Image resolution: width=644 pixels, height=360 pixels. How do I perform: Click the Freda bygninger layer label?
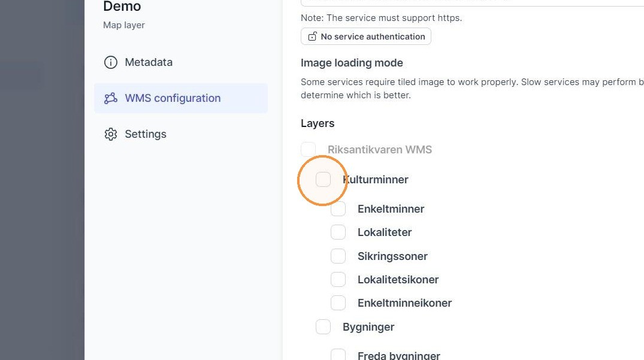tap(399, 355)
